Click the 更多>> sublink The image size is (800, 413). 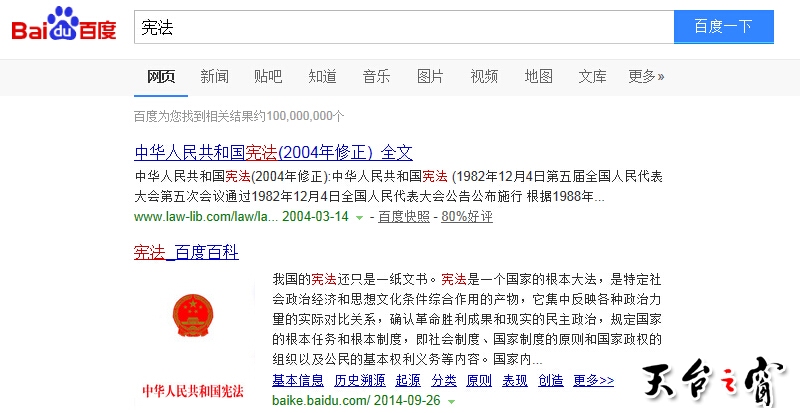coord(593,380)
